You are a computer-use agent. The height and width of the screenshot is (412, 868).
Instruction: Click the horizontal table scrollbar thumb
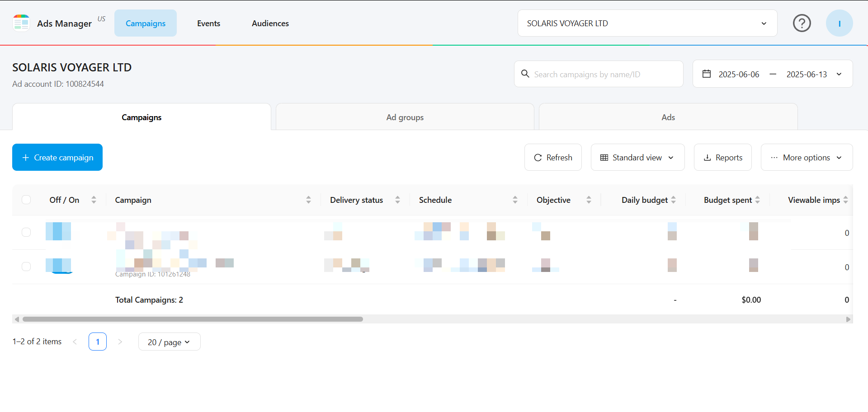click(x=193, y=319)
